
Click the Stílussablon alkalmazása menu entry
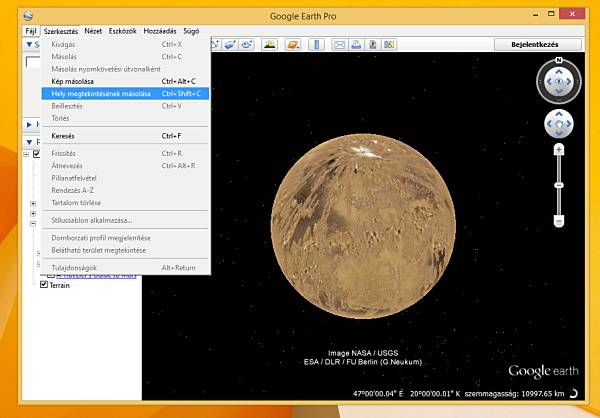tap(126, 220)
